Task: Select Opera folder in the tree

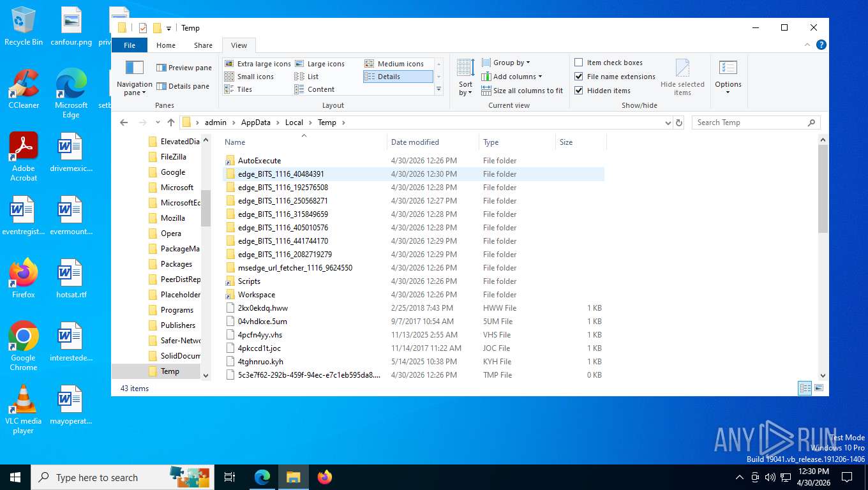Action: click(170, 234)
